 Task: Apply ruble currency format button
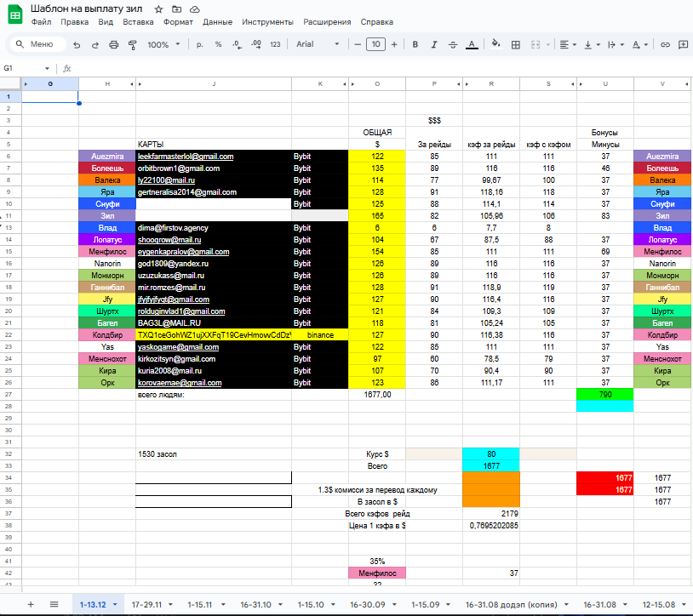coord(200,44)
